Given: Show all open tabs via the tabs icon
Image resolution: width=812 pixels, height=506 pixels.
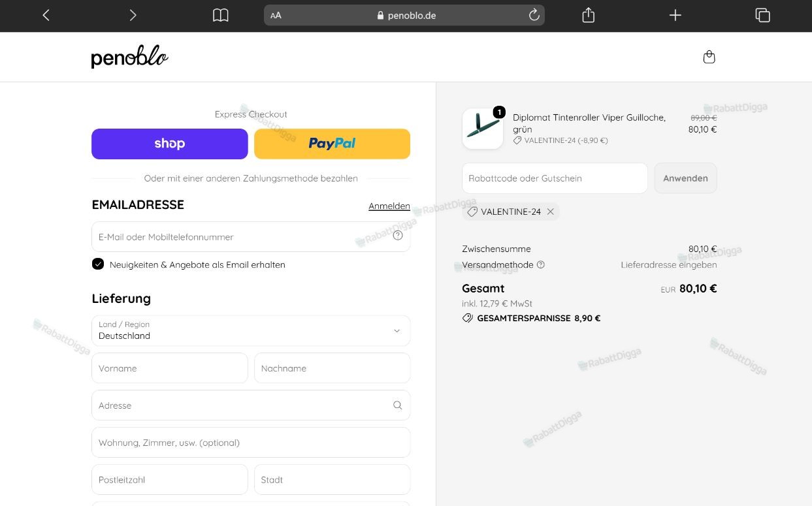Looking at the screenshot, I should click(x=762, y=15).
